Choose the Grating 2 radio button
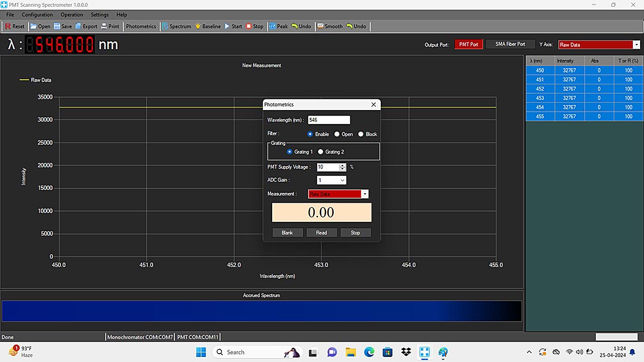This screenshot has width=644, height=362. point(321,152)
